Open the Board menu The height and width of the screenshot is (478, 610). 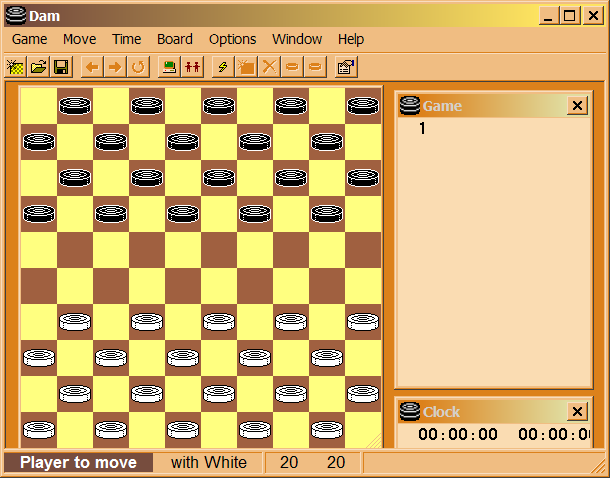click(174, 39)
